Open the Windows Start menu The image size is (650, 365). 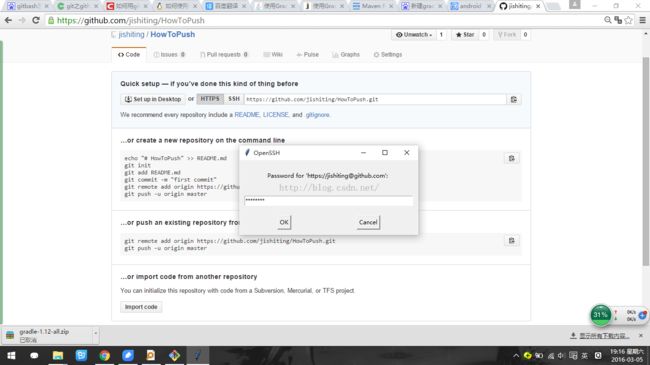pos(11,355)
